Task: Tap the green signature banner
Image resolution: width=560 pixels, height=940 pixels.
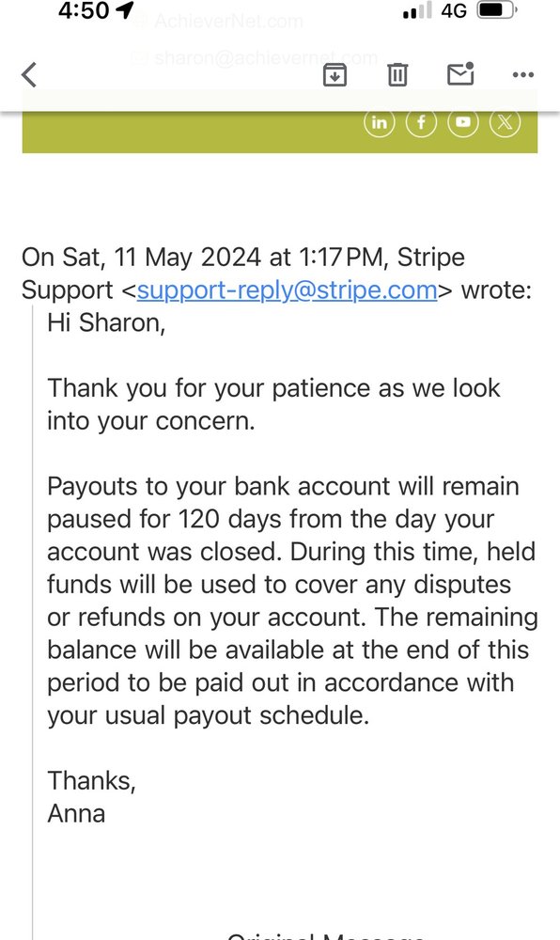Action: point(280,131)
